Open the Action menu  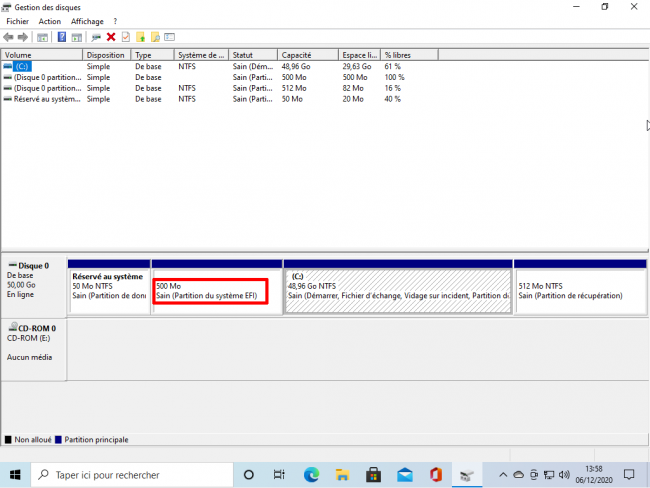[x=49, y=21]
